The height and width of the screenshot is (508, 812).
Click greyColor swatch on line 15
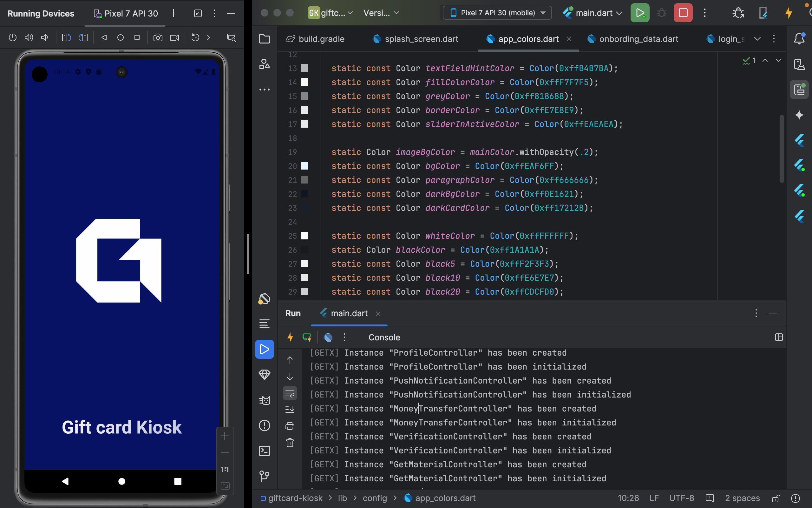[304, 96]
